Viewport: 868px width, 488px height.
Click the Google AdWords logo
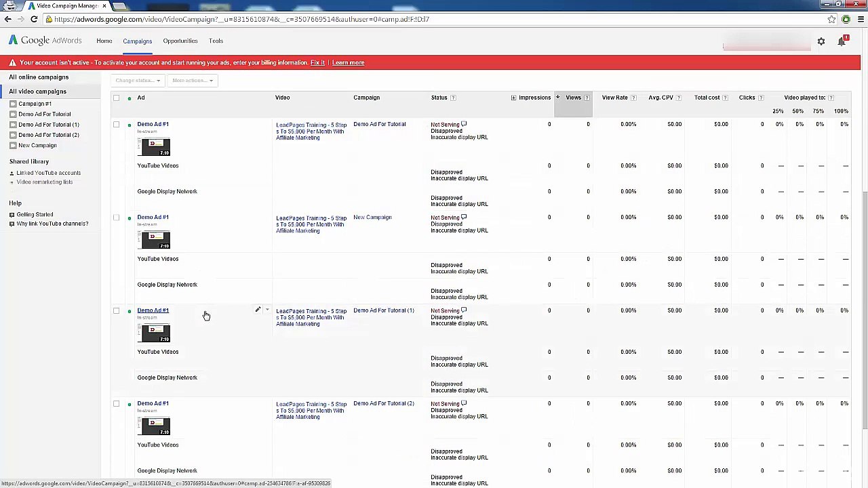tap(45, 41)
